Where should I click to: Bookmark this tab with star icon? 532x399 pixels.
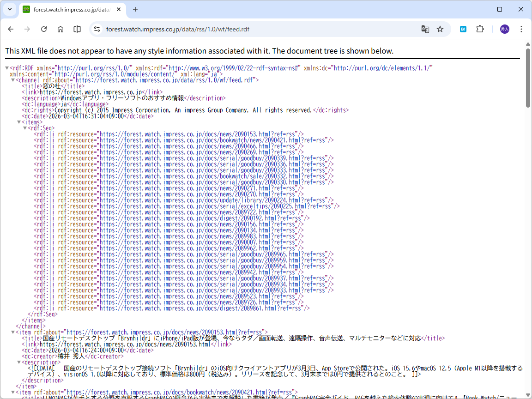(x=440, y=29)
